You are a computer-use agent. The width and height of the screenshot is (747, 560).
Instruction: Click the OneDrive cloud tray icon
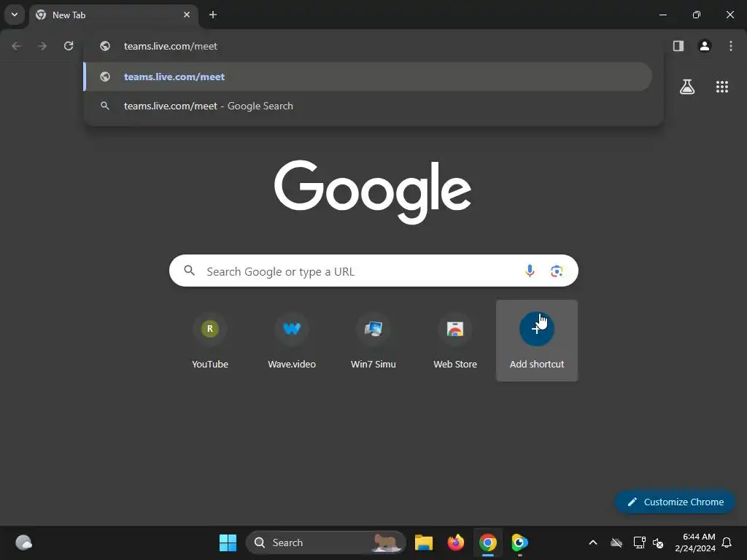[616, 542]
